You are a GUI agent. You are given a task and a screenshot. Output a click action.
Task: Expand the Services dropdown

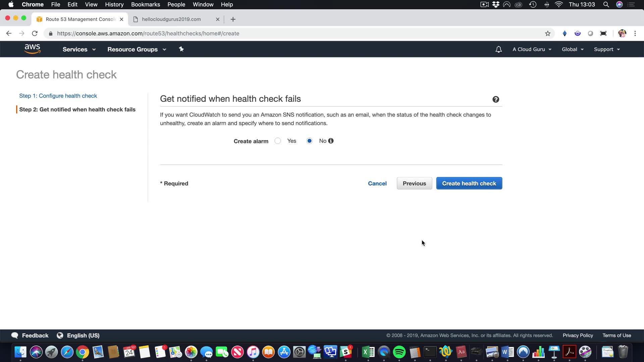tap(79, 49)
